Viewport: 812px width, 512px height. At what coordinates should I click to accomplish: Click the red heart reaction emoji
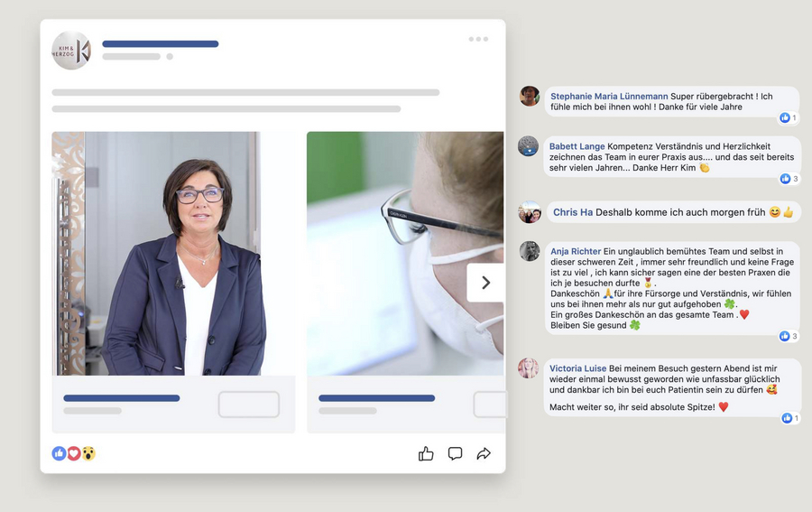click(x=74, y=453)
